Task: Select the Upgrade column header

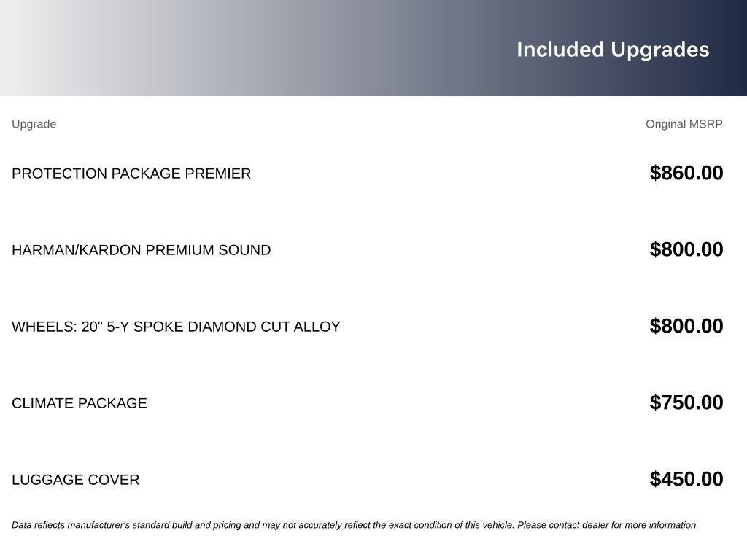Action: click(x=34, y=124)
